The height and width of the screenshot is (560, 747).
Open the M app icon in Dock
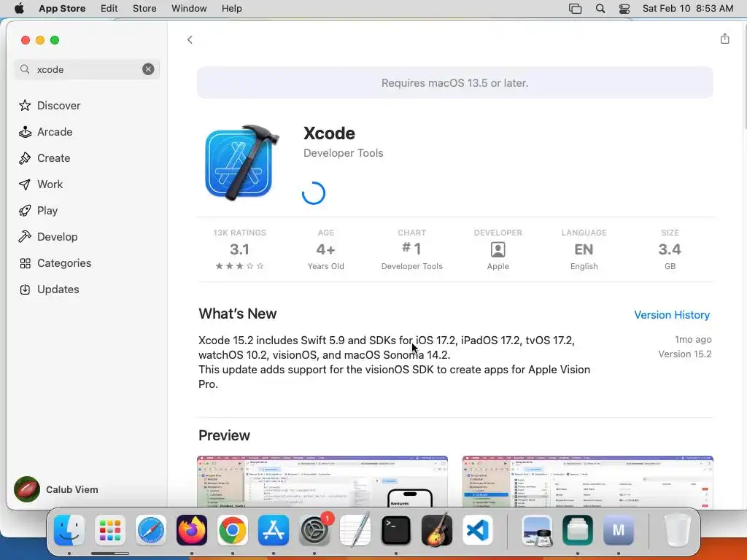[x=619, y=530]
